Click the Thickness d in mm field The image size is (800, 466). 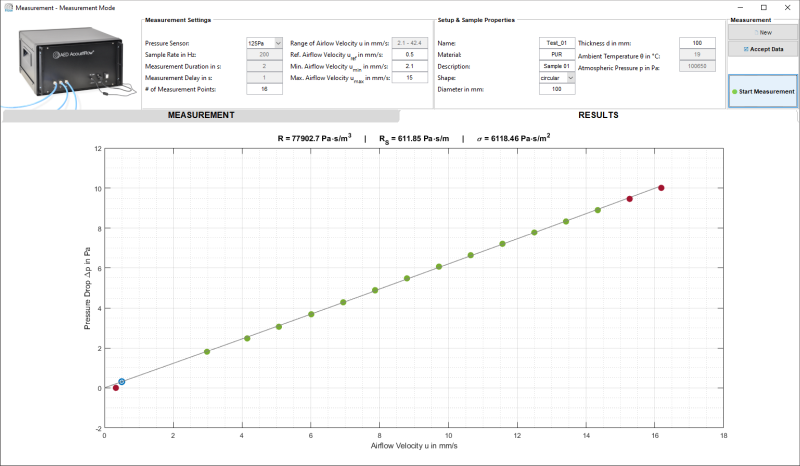coord(697,43)
